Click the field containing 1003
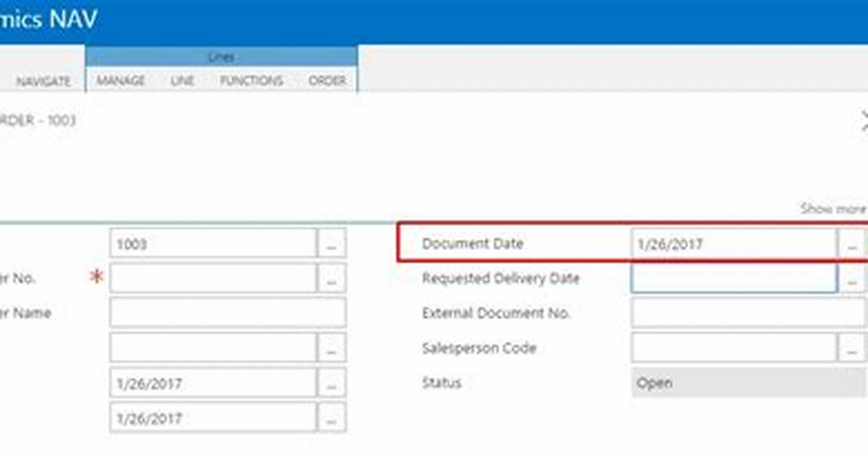This screenshot has height=454, width=868. click(213, 244)
